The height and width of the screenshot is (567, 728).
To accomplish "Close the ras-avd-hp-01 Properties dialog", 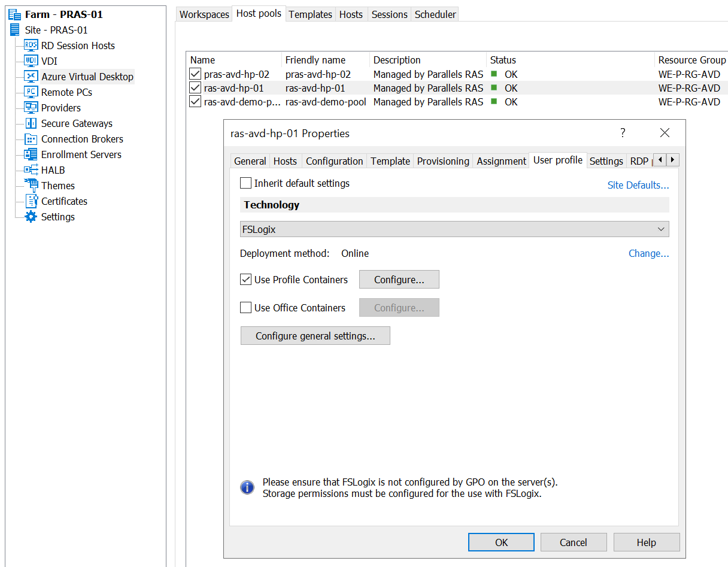I will coord(665,133).
